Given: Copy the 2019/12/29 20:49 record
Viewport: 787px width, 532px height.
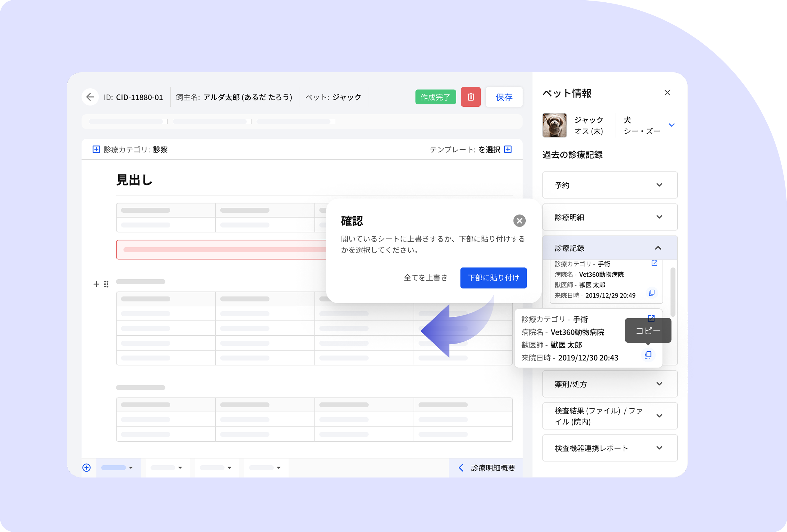Looking at the screenshot, I should tap(652, 293).
